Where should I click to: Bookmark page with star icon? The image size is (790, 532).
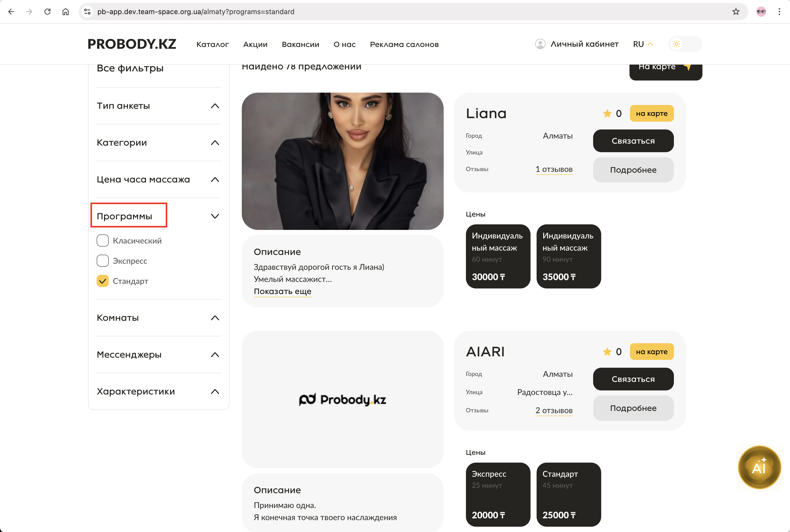[x=736, y=12]
